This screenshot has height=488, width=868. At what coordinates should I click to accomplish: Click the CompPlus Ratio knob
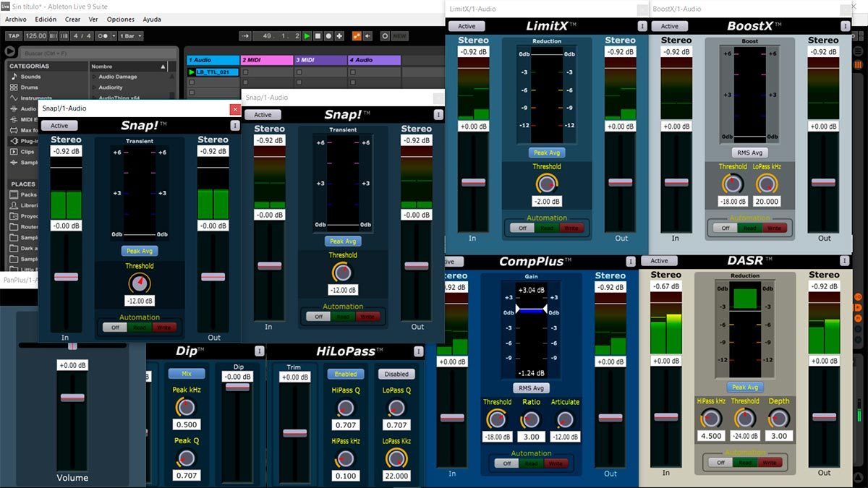point(531,419)
